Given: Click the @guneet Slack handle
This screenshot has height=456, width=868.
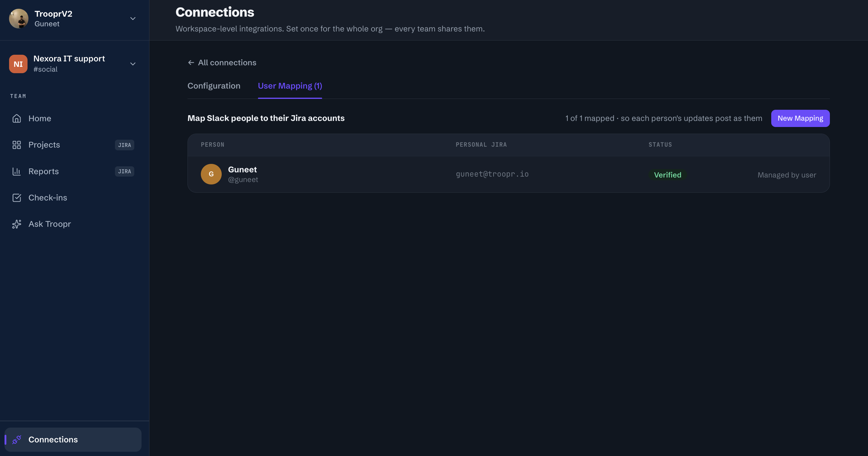Looking at the screenshot, I should click(x=243, y=180).
